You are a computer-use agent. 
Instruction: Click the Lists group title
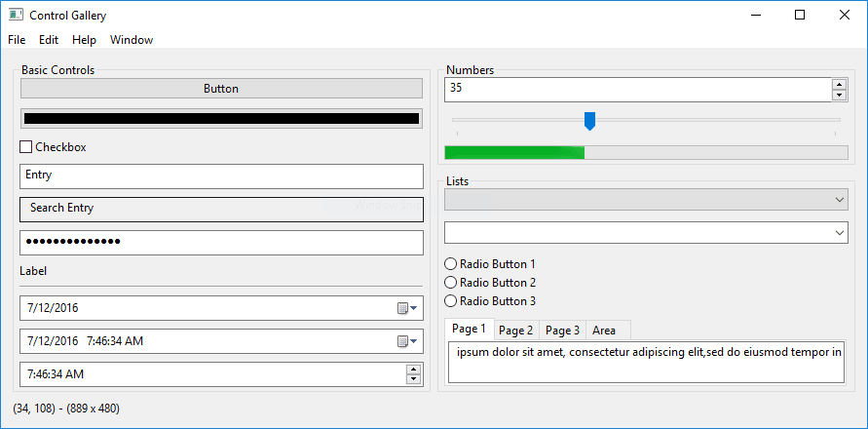[x=457, y=181]
